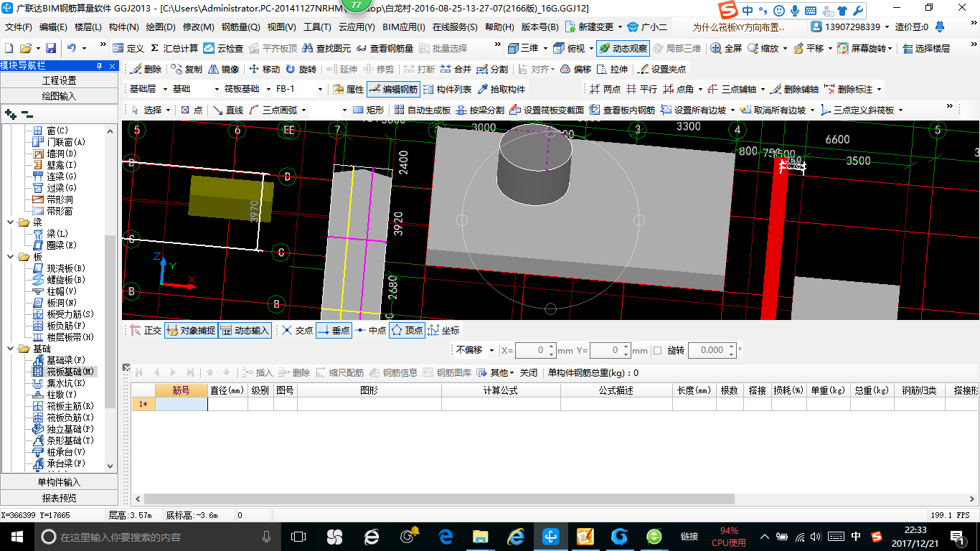
Task: Check the 旋转 rotation checkbox
Action: (657, 350)
